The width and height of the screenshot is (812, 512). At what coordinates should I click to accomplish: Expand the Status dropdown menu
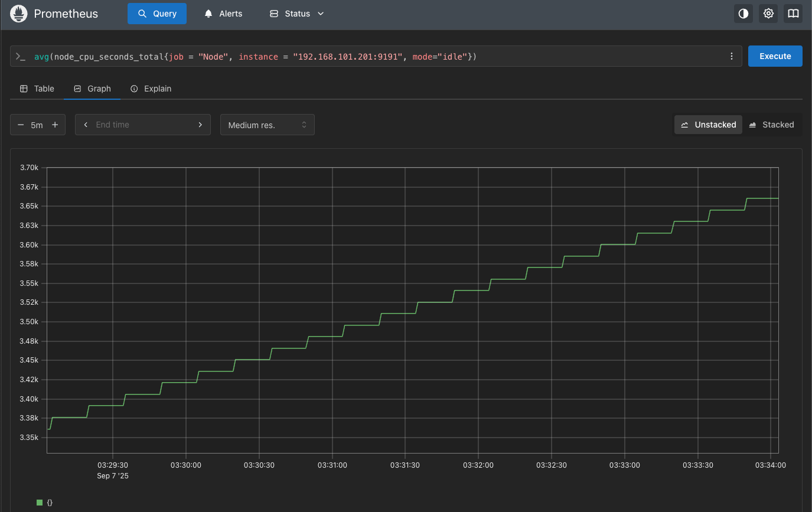pyautogui.click(x=297, y=14)
